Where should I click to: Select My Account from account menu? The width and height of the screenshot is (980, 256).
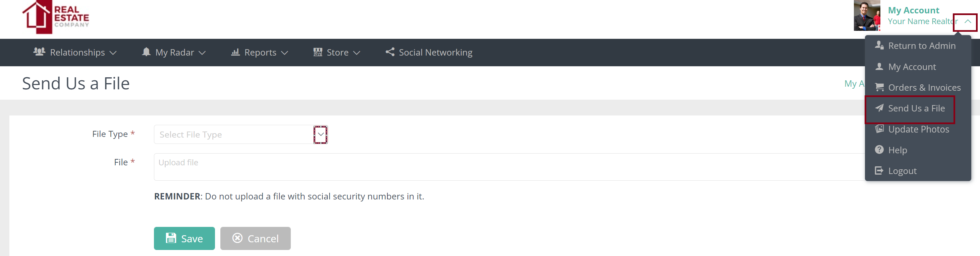(912, 67)
